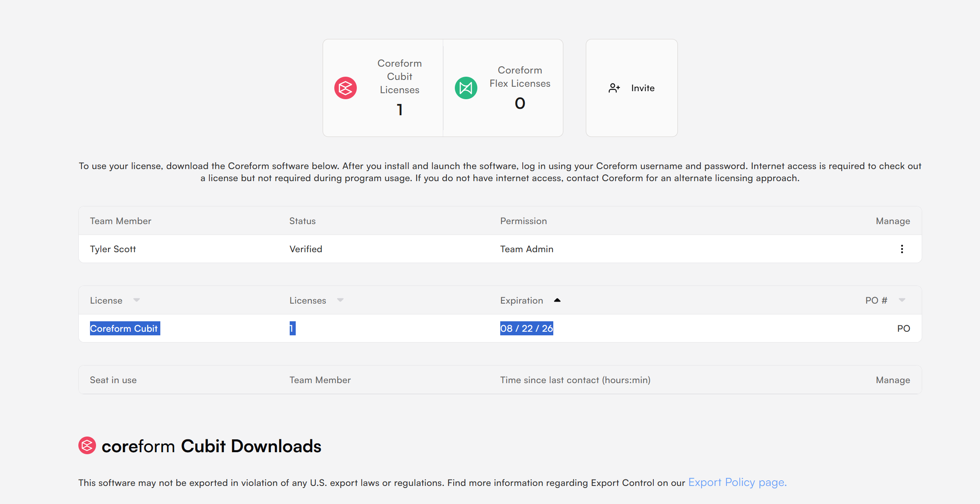
Task: Toggle the Expiration sort arrow
Action: pyautogui.click(x=557, y=300)
